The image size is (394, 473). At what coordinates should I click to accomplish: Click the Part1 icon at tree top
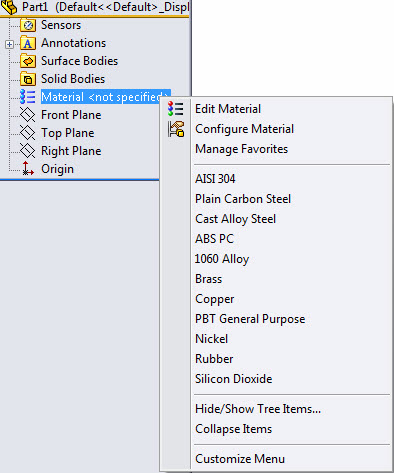9,7
